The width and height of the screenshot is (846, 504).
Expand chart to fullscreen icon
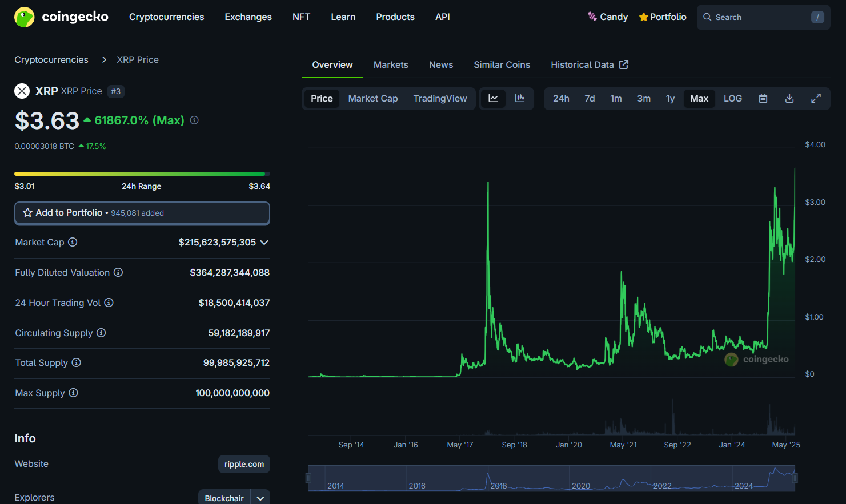(816, 98)
